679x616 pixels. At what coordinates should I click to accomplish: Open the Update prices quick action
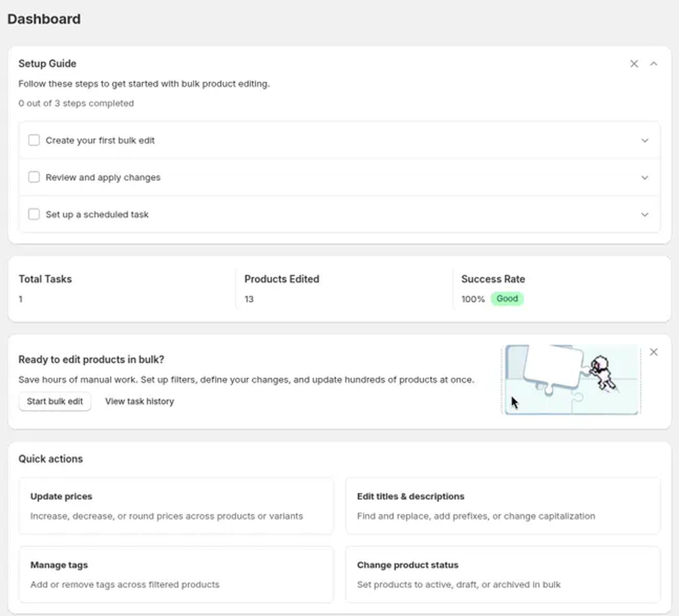pyautogui.click(x=176, y=506)
